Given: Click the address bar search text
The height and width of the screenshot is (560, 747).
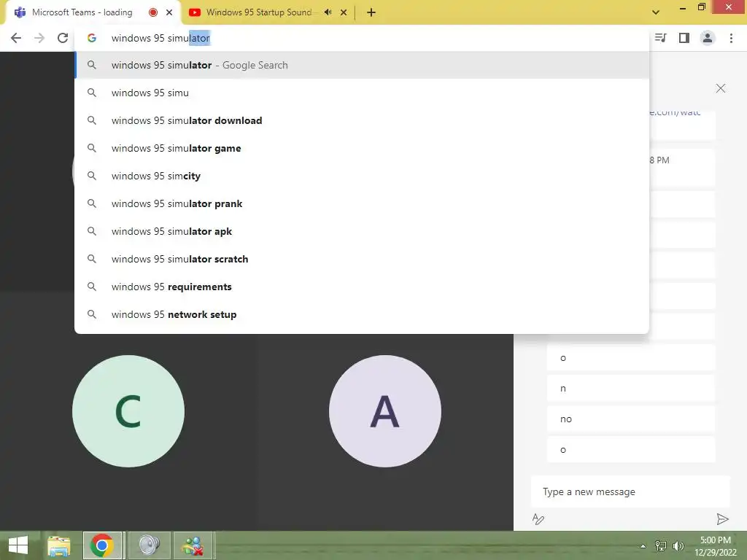Looking at the screenshot, I should (161, 38).
